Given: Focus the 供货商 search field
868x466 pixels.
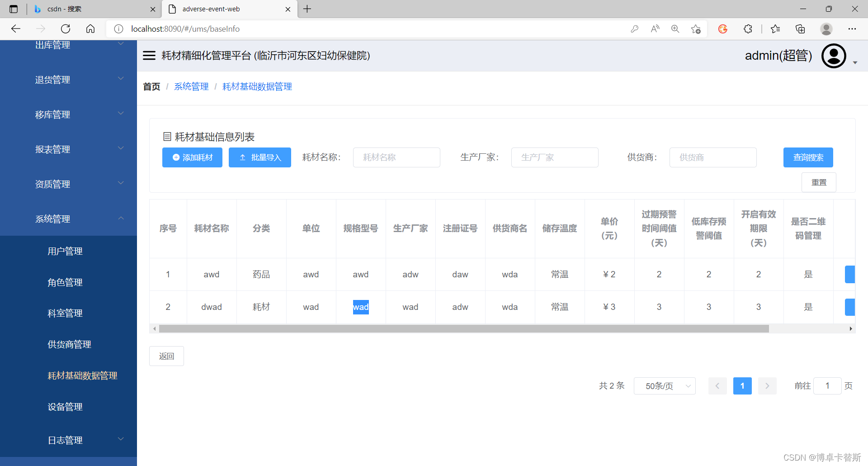Looking at the screenshot, I should click(713, 157).
